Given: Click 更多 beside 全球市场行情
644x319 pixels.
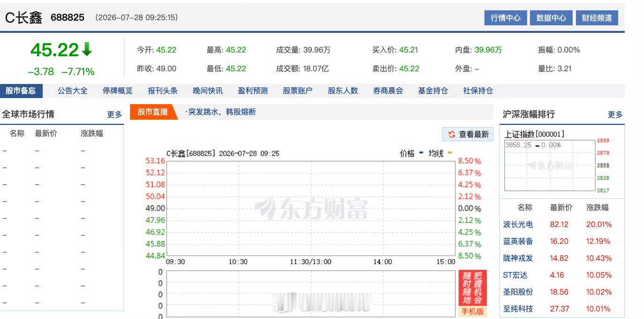Looking at the screenshot, I should [115, 114].
